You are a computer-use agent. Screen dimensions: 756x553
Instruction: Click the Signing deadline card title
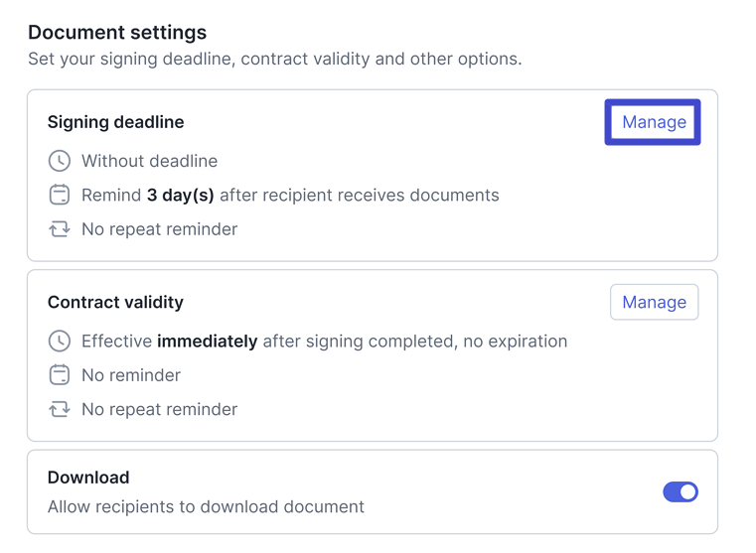pos(115,122)
